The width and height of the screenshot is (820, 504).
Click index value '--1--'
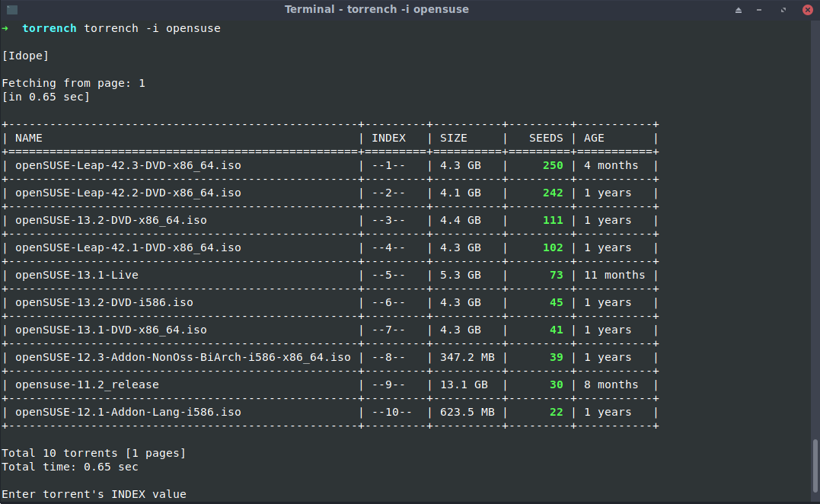[388, 165]
